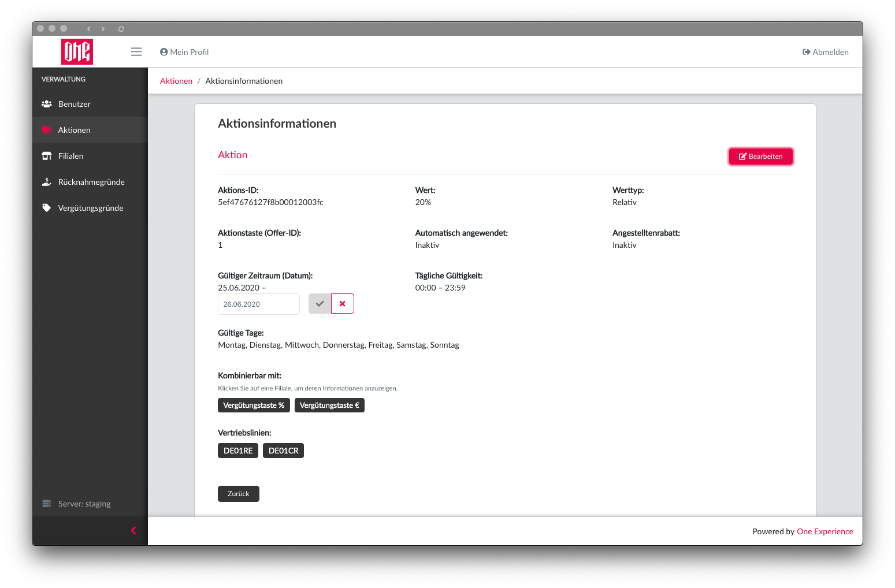Select Vergütungstaste % badge
This screenshot has height=588, width=895.
(x=254, y=405)
